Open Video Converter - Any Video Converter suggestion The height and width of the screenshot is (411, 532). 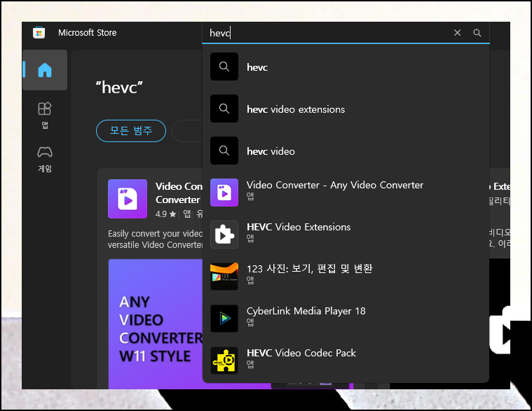pyautogui.click(x=346, y=193)
